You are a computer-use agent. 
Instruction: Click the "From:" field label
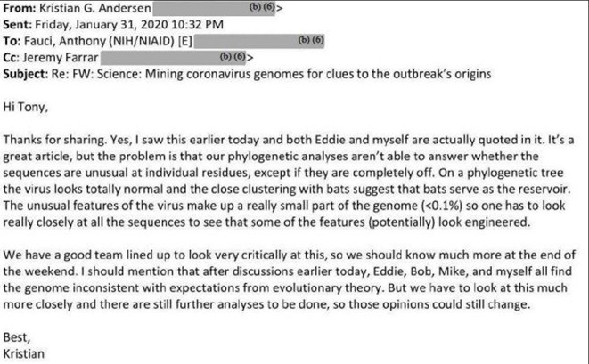coord(21,8)
